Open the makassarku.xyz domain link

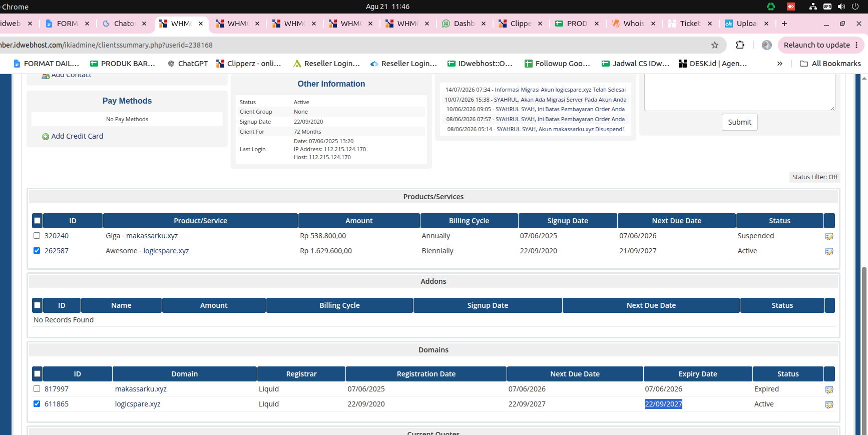tap(141, 389)
